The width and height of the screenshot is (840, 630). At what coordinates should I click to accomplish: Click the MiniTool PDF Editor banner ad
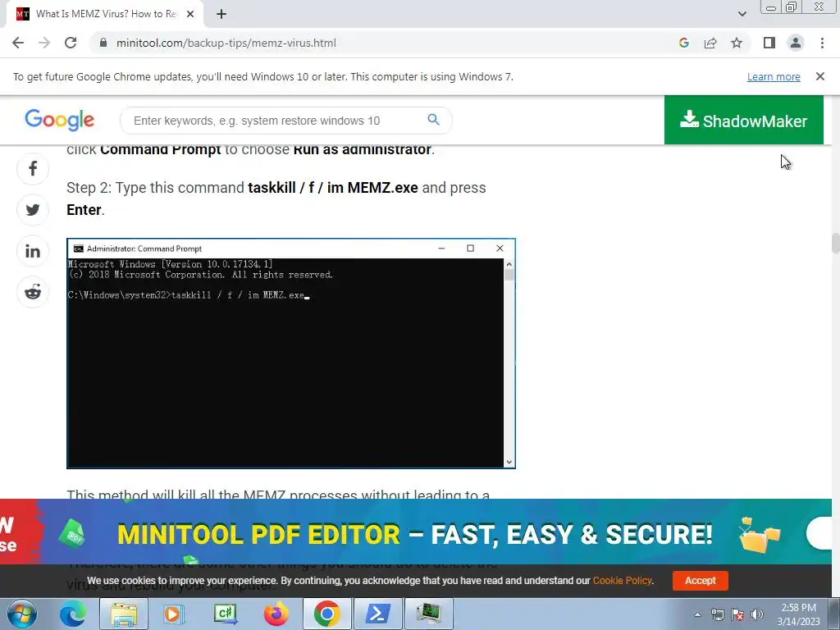coord(416,532)
